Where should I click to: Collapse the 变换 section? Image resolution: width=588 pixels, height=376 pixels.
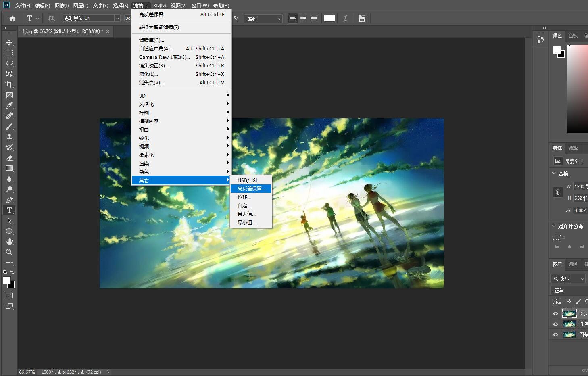pos(554,174)
